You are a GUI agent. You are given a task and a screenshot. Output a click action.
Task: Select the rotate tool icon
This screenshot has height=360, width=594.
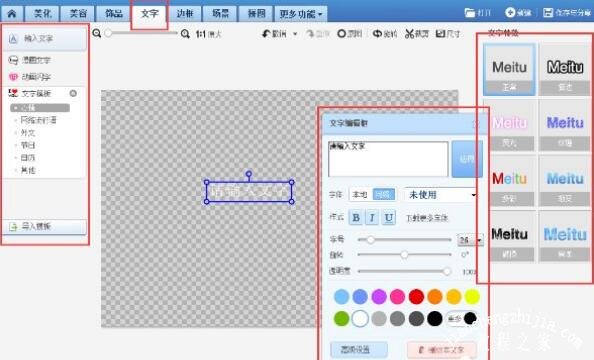(x=377, y=34)
